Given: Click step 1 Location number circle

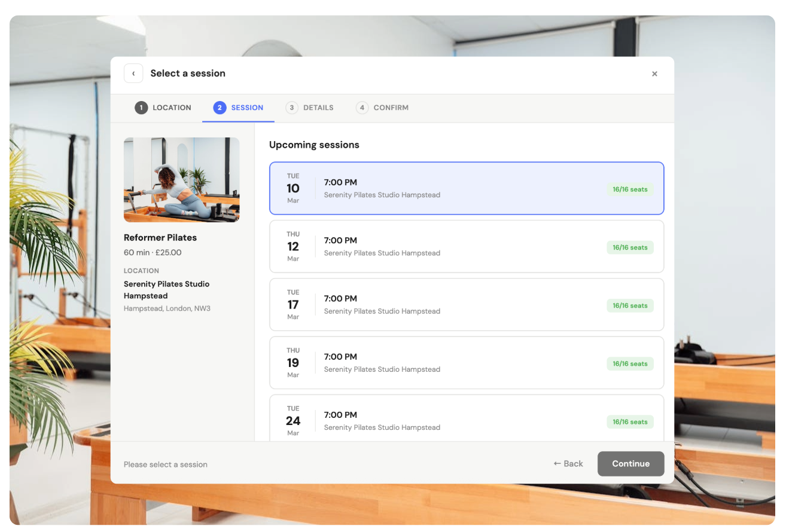Looking at the screenshot, I should [141, 108].
